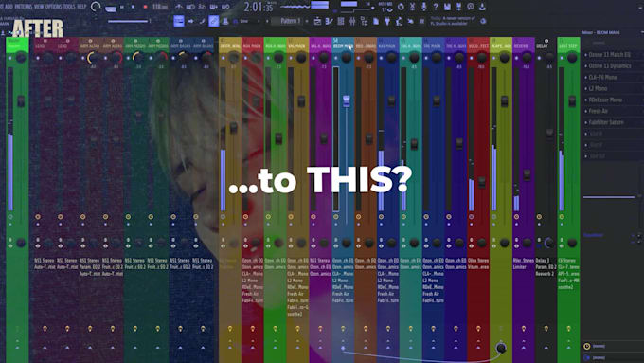Stop playback with the stop button
The image size is (644, 363).
133,7
